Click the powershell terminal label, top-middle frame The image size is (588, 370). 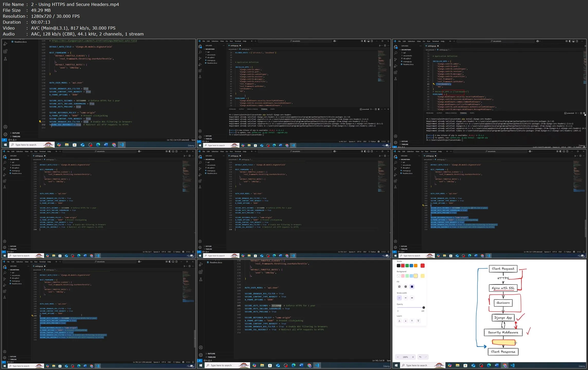pos(365,109)
